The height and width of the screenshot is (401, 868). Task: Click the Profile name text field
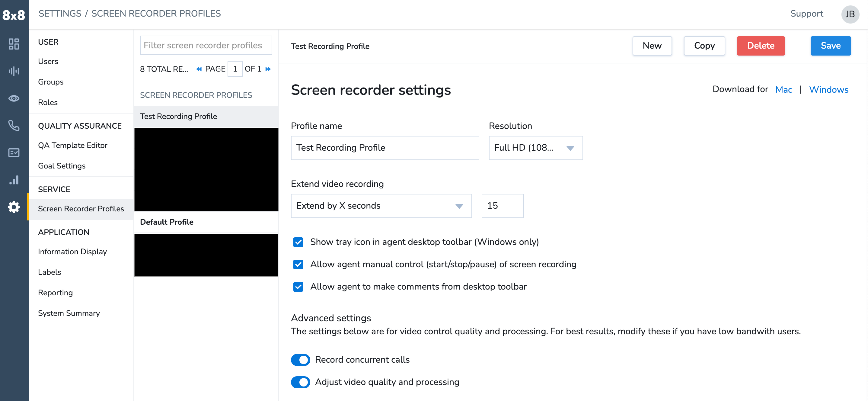coord(385,148)
